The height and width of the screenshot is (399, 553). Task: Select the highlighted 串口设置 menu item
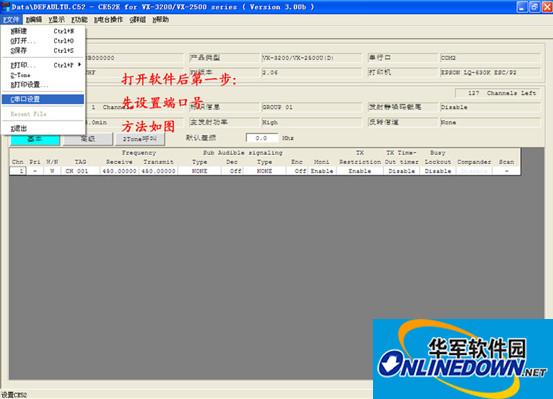42,99
